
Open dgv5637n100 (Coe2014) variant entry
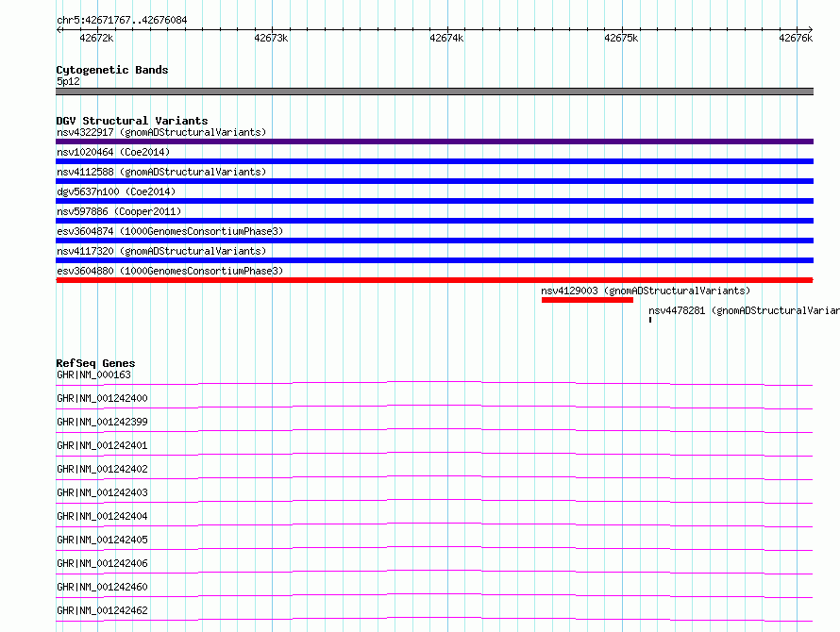(116, 191)
